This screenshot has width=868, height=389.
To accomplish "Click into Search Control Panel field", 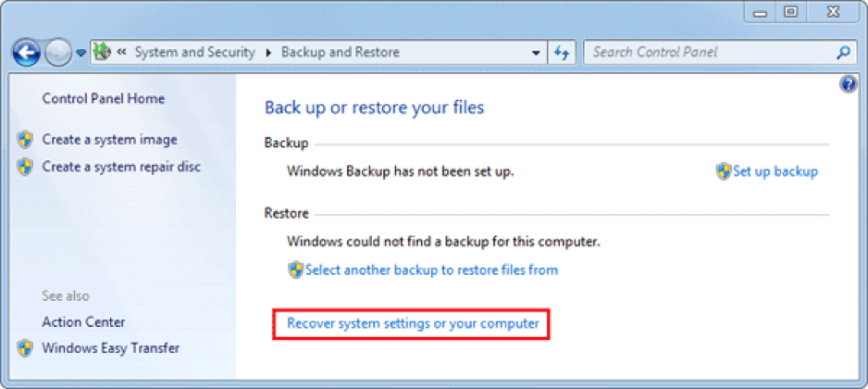I will click(708, 53).
